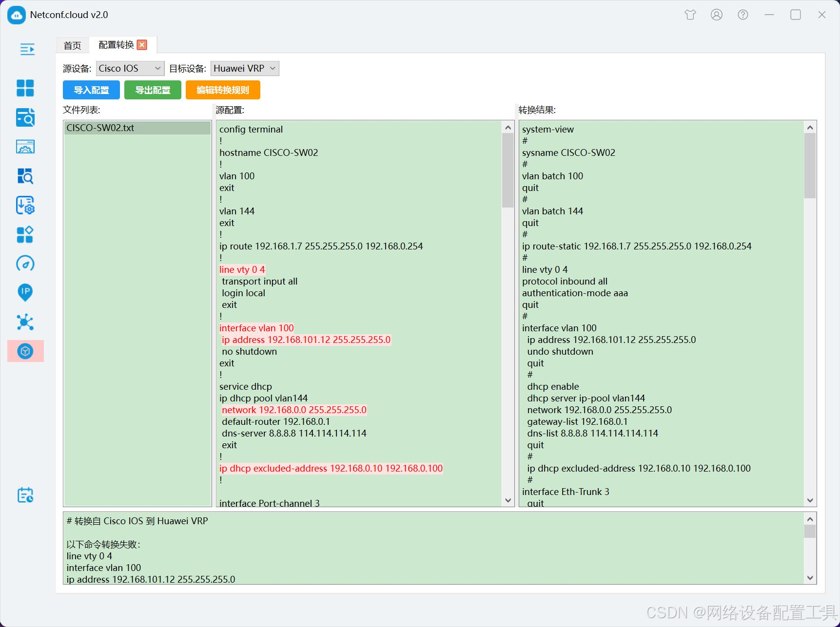This screenshot has width=840, height=627.
Task: Click '# 转换自 Cisco IOS 到 Huawei VRP' log line
Action: click(137, 521)
